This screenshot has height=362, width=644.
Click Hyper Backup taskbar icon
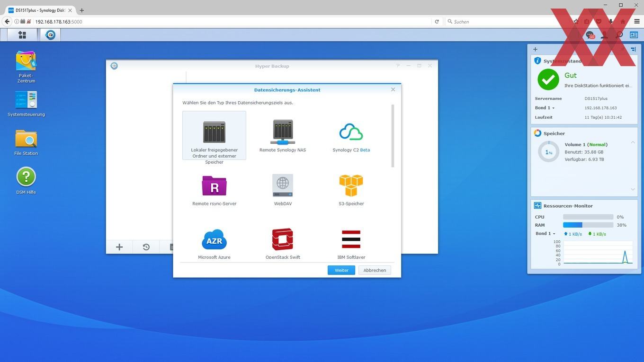[50, 35]
